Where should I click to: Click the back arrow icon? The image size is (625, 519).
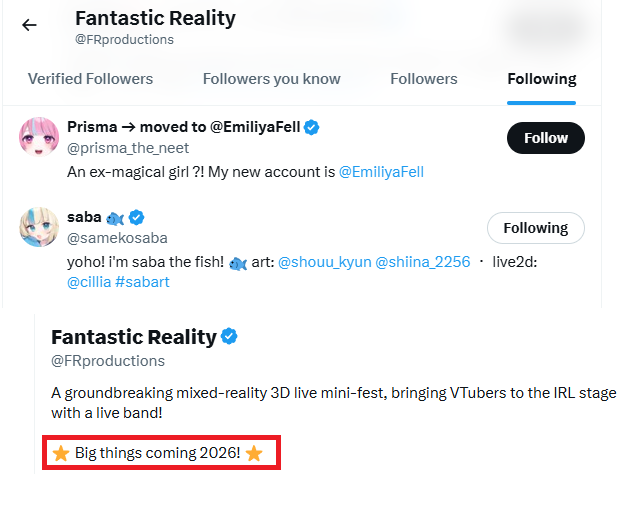[x=29, y=25]
